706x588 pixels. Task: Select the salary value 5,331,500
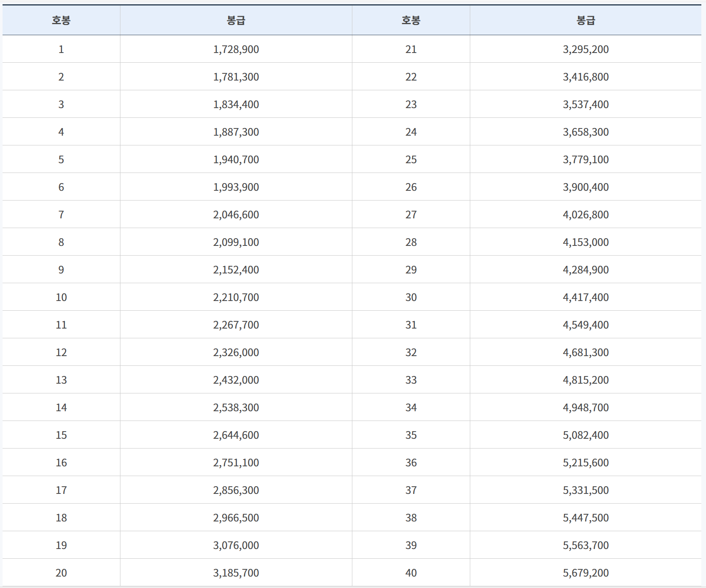(x=586, y=490)
